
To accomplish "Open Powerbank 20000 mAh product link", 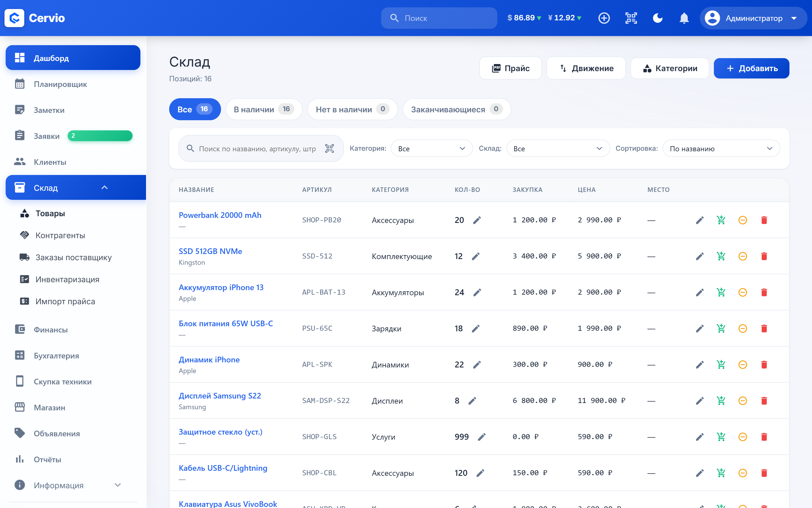I will point(220,215).
